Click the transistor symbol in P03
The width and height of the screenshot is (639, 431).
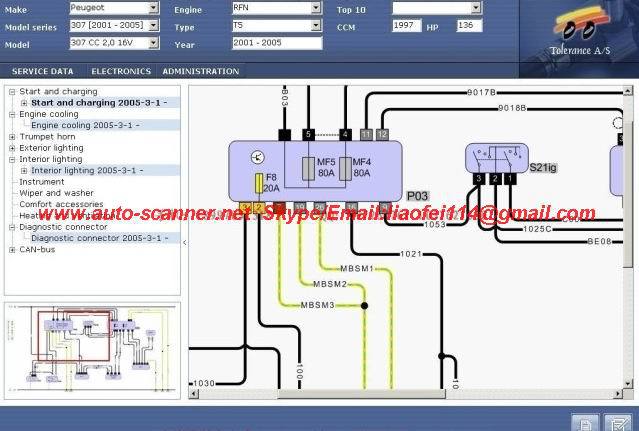coord(258,157)
